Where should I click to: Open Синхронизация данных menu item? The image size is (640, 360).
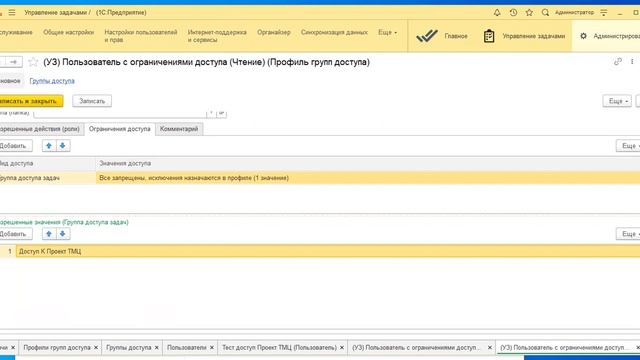point(334,32)
